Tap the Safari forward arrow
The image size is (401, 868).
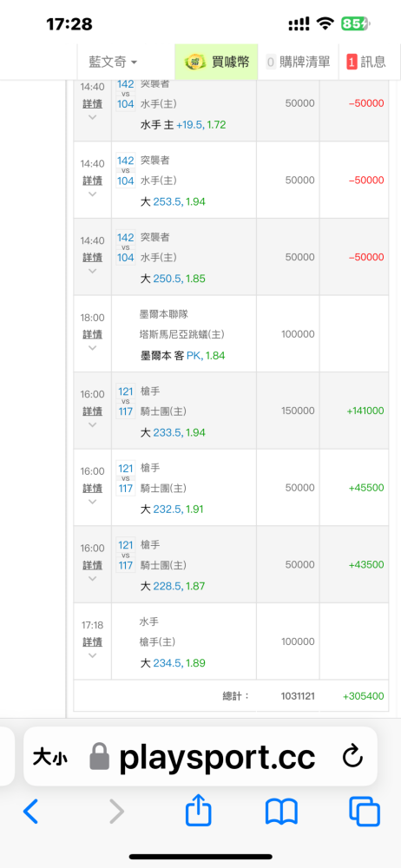(x=116, y=812)
